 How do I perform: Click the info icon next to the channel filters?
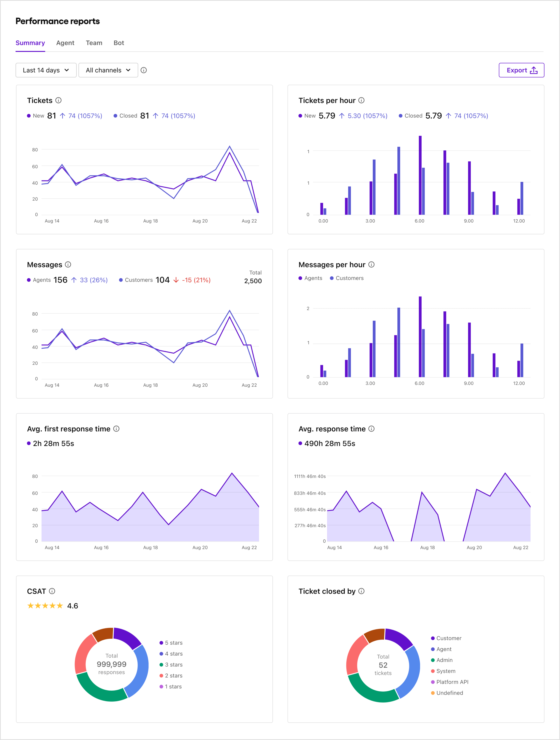click(144, 70)
